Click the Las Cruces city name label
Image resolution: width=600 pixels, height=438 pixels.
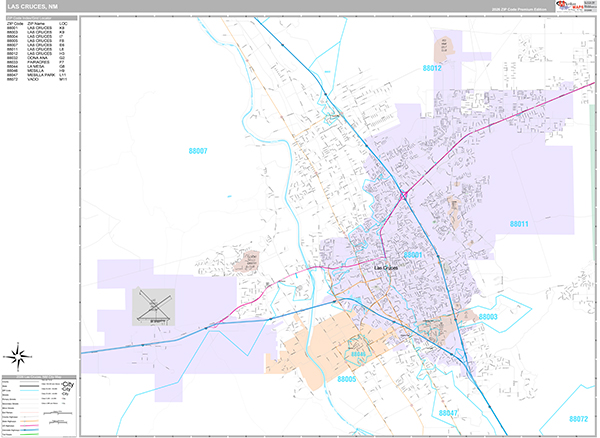(x=387, y=268)
